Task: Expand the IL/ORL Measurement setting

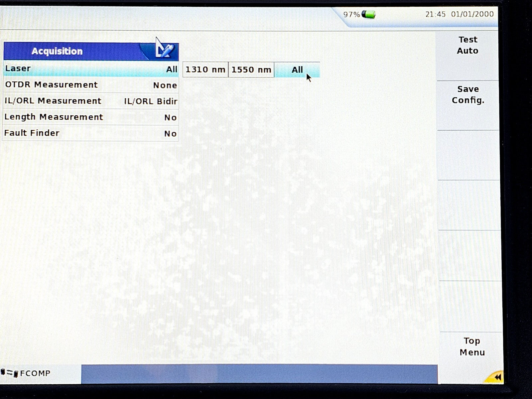Action: coord(91,101)
